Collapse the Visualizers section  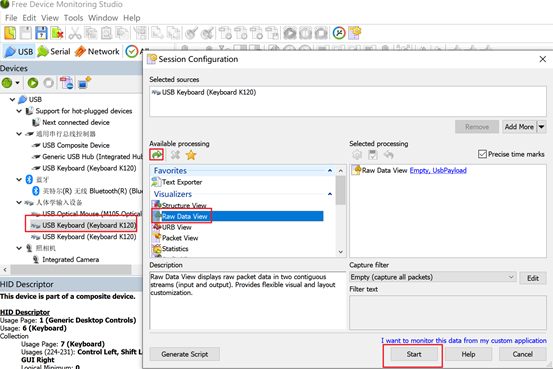pos(330,194)
